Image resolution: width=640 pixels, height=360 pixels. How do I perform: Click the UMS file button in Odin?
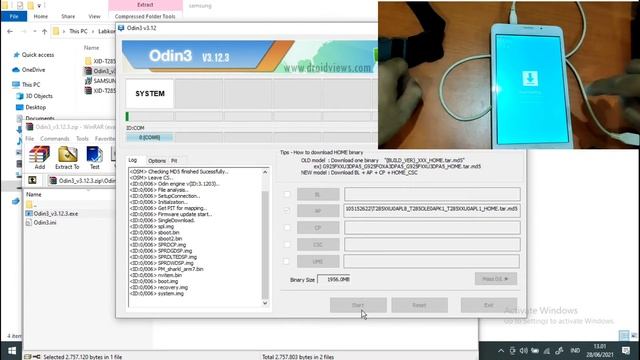(318, 261)
